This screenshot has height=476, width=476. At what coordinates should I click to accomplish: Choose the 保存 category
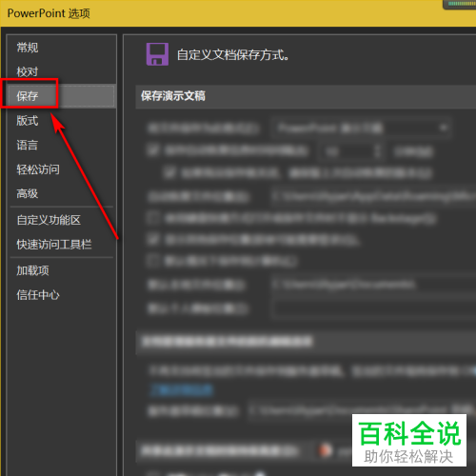click(60, 96)
